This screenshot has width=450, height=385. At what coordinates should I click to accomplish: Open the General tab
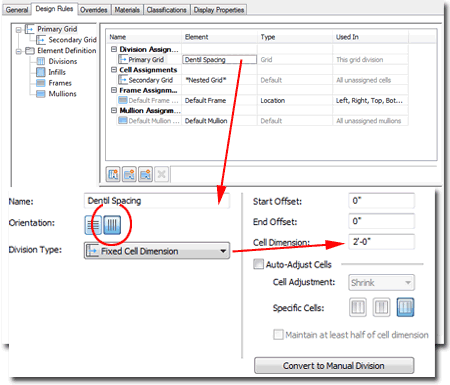click(17, 10)
